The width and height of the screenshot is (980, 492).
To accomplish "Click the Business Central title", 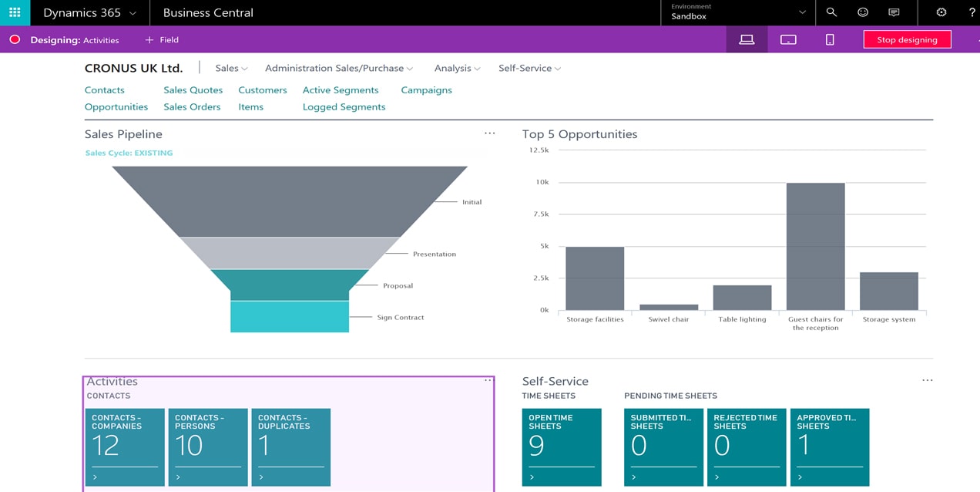I will (208, 12).
